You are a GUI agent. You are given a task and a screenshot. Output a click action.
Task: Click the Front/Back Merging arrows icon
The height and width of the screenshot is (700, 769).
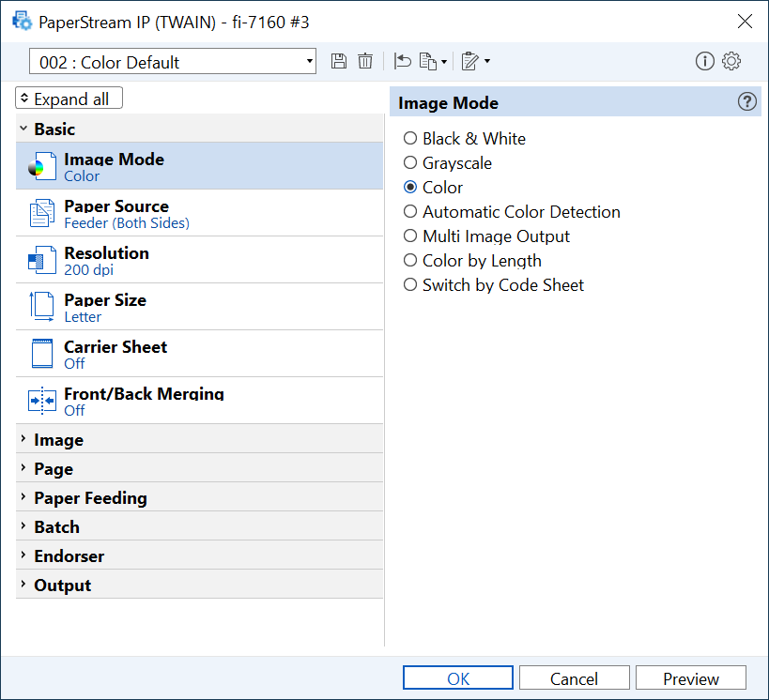click(42, 400)
